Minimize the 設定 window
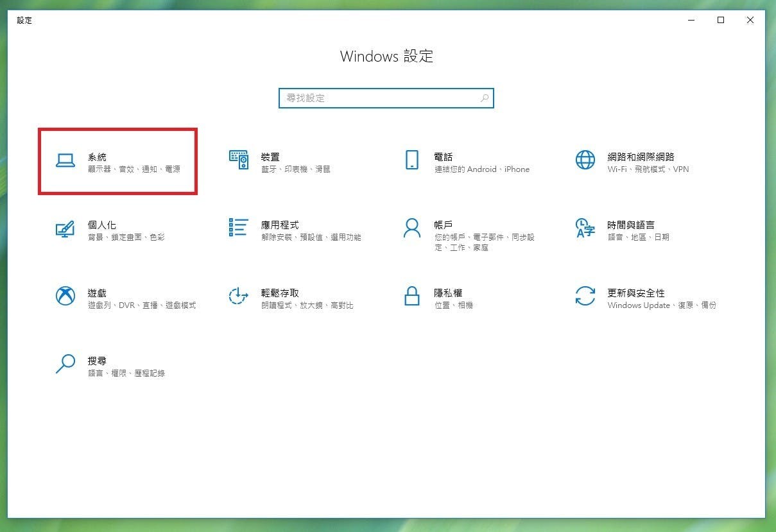The height and width of the screenshot is (532, 776). coord(691,20)
